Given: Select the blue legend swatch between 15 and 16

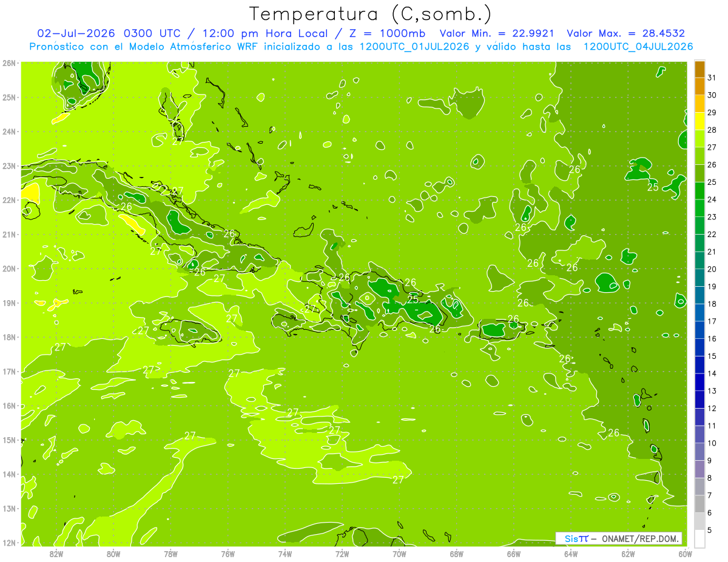Looking at the screenshot, I should tap(699, 347).
